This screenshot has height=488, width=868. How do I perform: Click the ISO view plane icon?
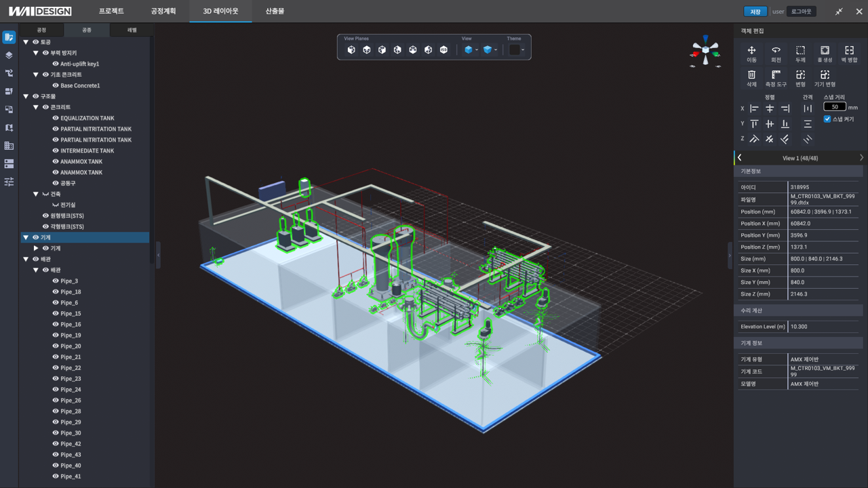443,49
